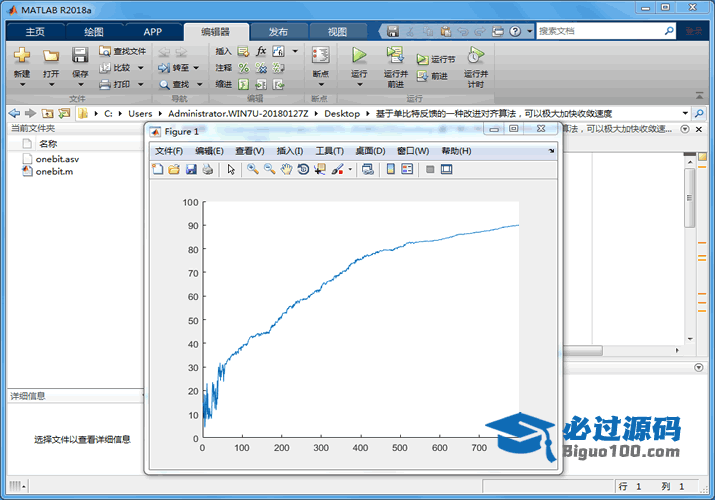Click the Desktop path segment
Screen dimensions: 715x500
(x=342, y=113)
